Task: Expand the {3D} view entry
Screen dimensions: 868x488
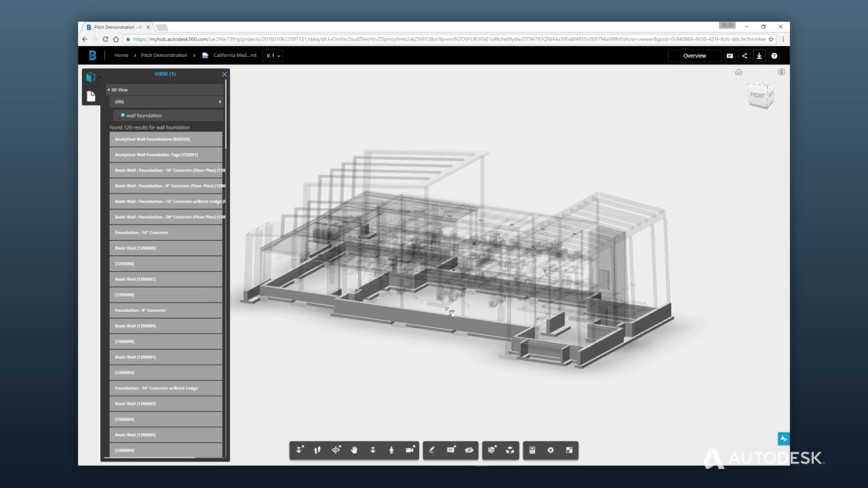Action: tap(220, 102)
